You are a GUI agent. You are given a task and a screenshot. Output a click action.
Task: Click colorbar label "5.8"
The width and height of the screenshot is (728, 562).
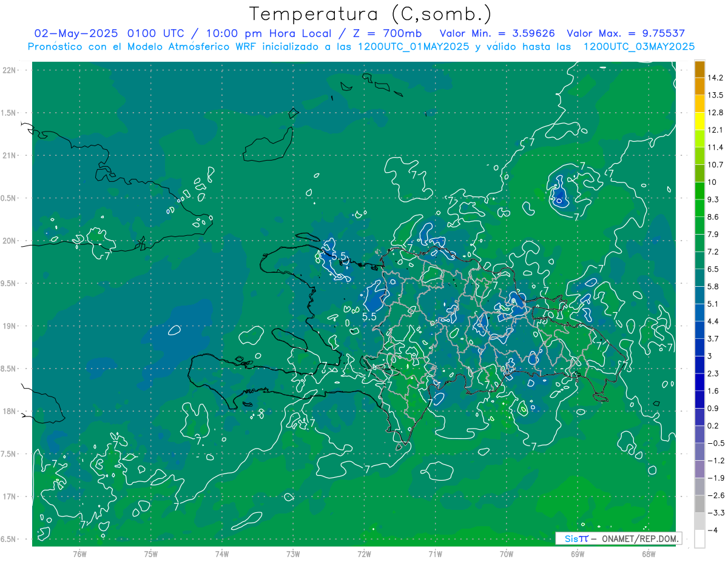[713, 286]
